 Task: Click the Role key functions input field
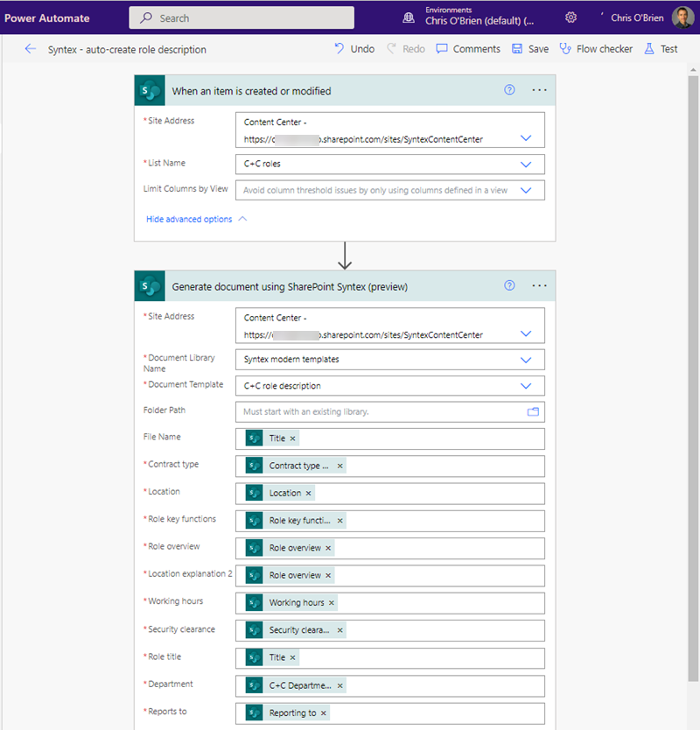point(390,521)
